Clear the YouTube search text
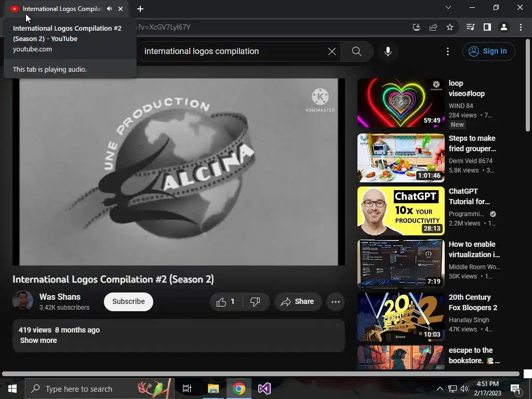532x399 pixels. tap(332, 51)
